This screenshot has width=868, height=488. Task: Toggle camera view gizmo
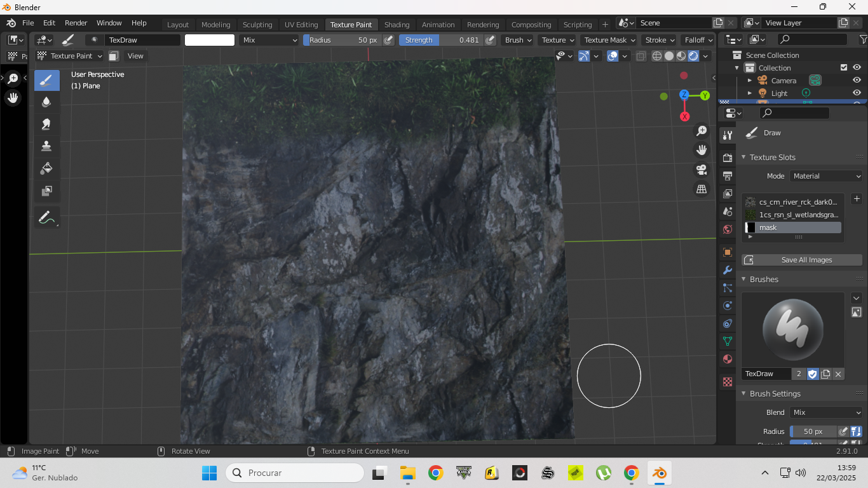click(x=702, y=170)
